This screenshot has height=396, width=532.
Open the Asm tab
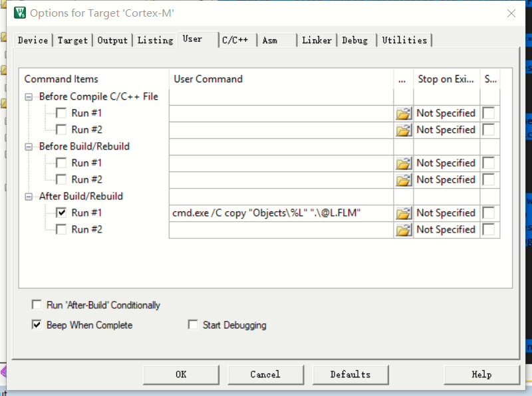point(277,41)
